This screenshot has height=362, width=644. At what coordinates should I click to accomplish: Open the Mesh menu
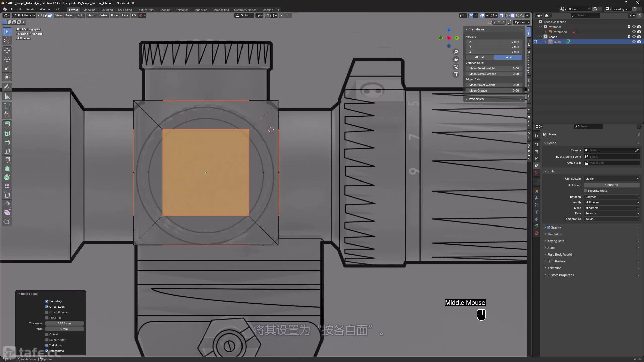pos(91,15)
